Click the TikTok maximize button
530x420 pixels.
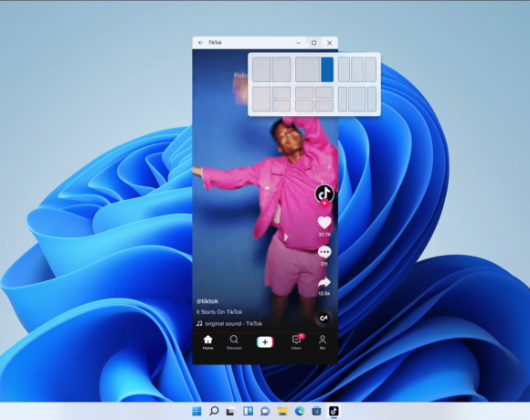313,43
